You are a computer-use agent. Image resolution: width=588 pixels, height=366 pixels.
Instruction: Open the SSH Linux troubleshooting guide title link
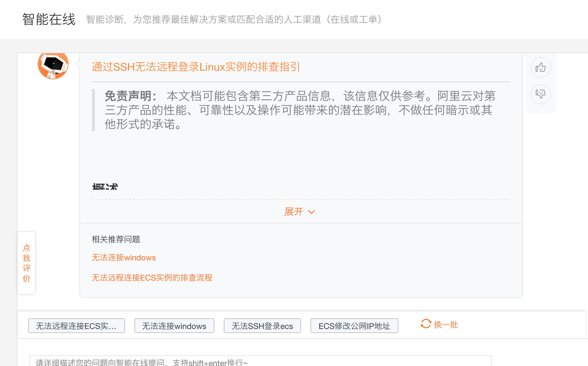pos(196,67)
